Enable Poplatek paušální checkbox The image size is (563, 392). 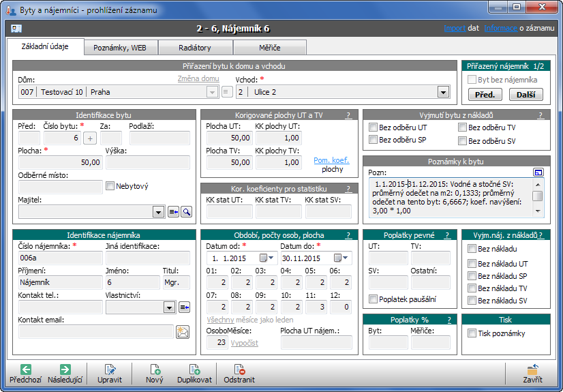pyautogui.click(x=373, y=299)
